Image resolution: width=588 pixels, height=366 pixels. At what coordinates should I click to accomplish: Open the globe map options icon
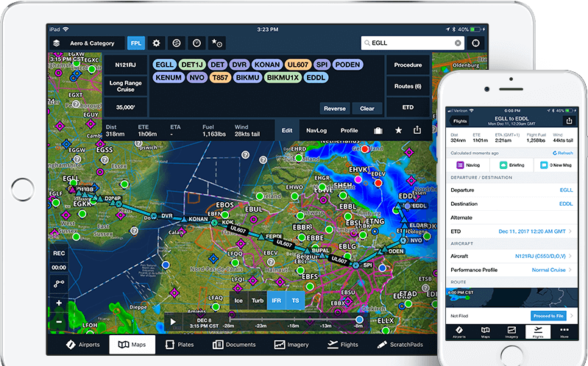(177, 43)
